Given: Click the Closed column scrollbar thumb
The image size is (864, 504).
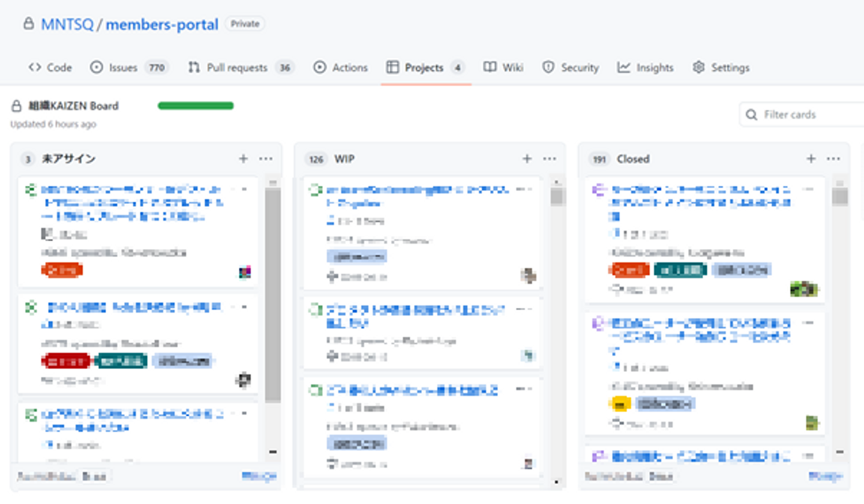Looking at the screenshot, I should 840,197.
